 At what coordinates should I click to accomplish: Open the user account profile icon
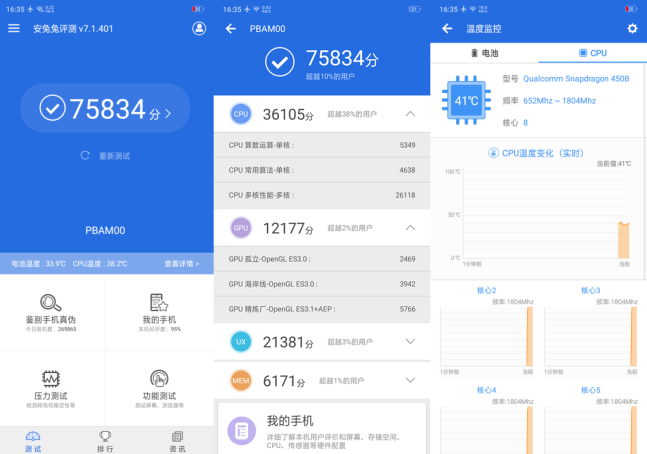pyautogui.click(x=199, y=28)
